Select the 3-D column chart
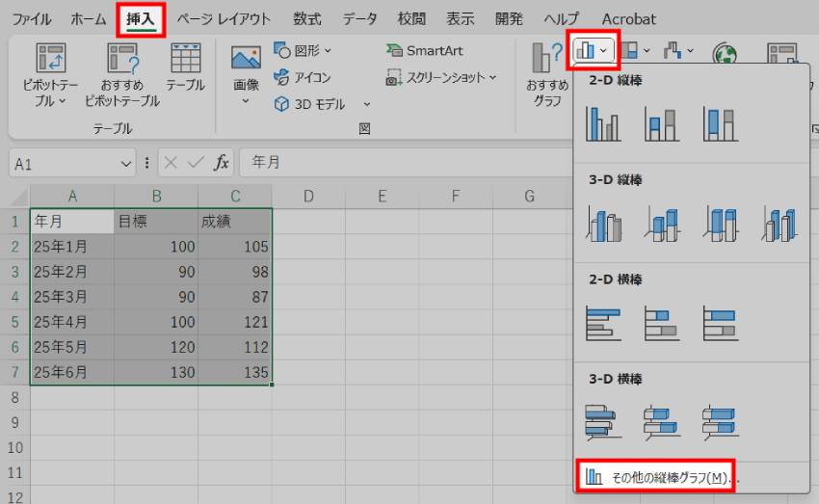The height and width of the screenshot is (504, 819). click(779, 224)
